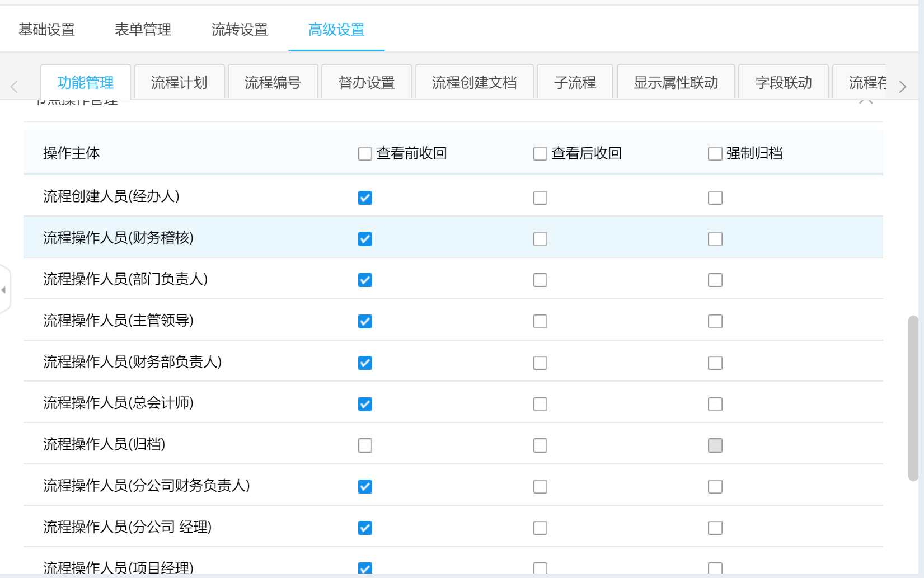924x578 pixels.
Task: Switch to the 基础设置 tab
Action: (47, 30)
